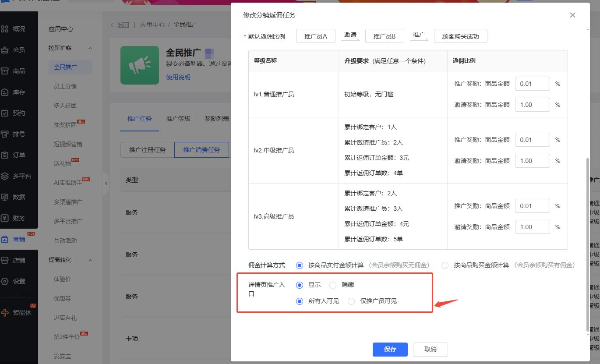Switch to the 推广等级 tab
Image resolution: width=600 pixels, height=364 pixels.
[178, 119]
